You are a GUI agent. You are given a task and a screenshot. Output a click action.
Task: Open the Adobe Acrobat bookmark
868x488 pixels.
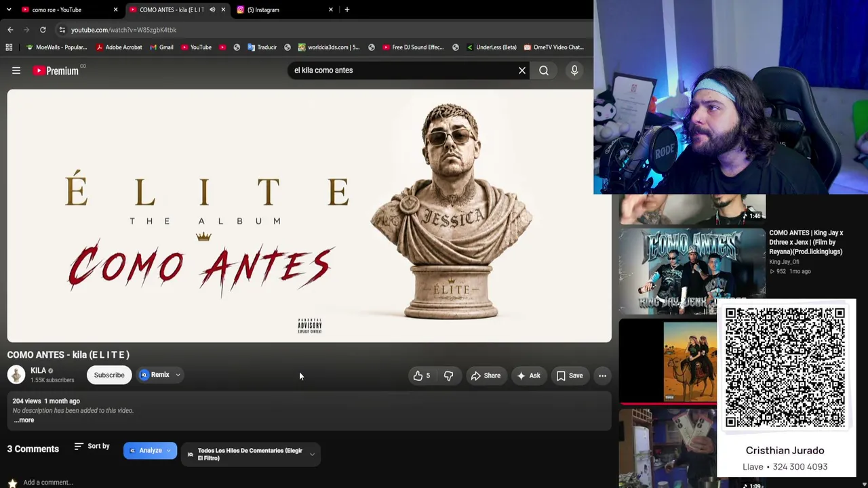click(119, 47)
